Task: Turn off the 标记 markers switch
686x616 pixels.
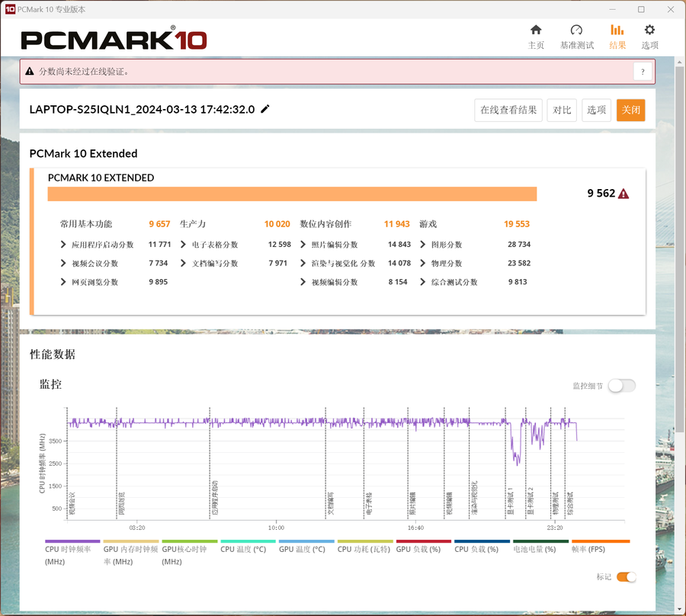Action: [626, 576]
